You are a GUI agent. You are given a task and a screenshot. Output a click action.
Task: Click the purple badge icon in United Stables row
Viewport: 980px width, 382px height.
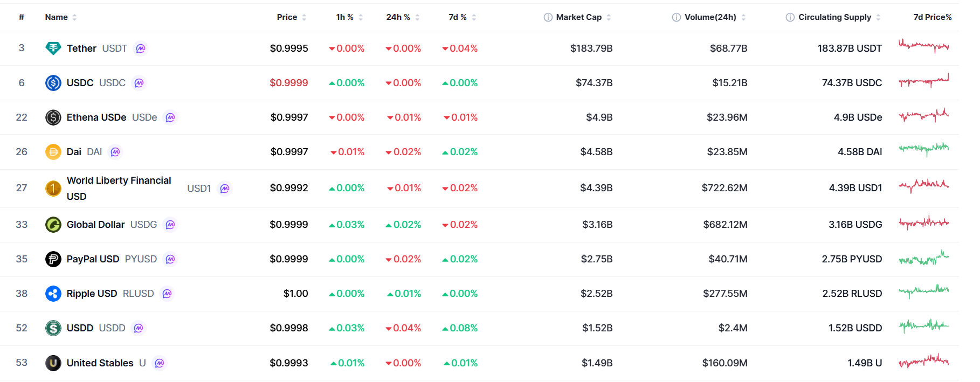(160, 363)
